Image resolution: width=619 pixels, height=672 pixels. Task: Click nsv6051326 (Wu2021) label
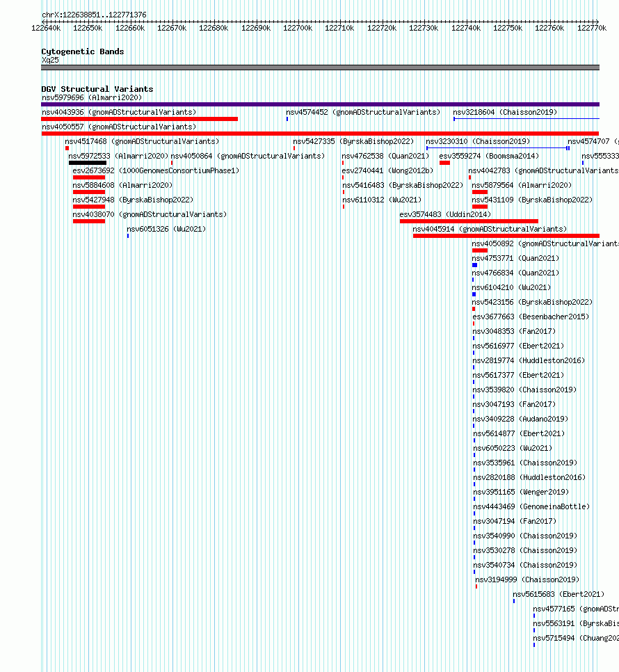[x=166, y=229]
